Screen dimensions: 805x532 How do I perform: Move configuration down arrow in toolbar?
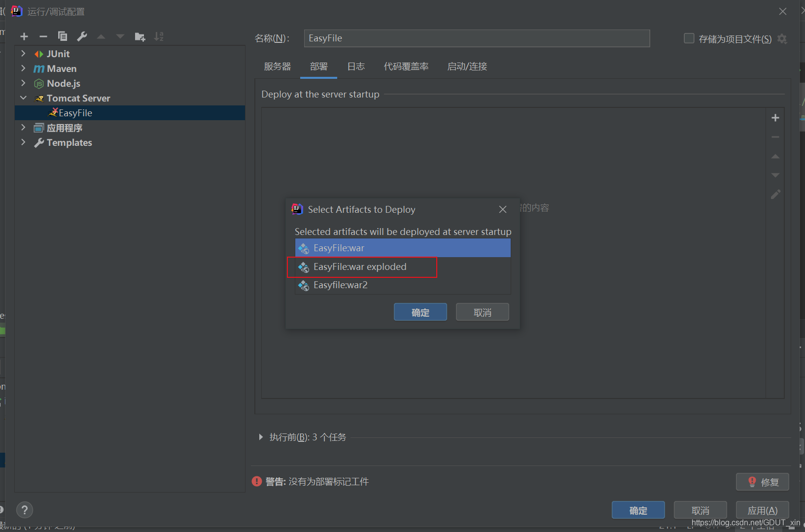click(120, 36)
